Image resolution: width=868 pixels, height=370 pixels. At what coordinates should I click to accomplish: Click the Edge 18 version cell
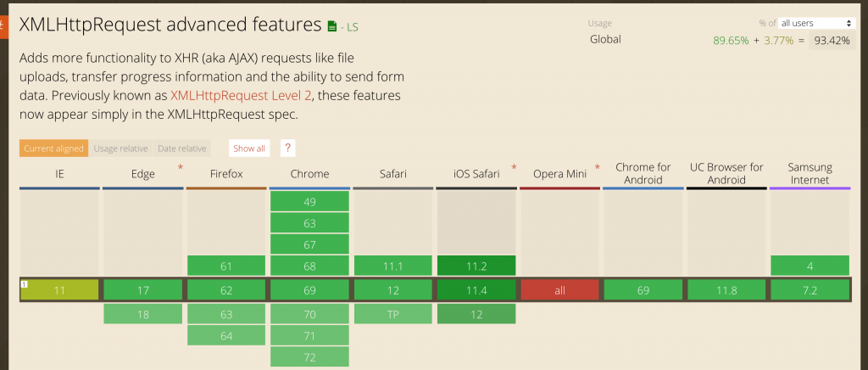143,312
